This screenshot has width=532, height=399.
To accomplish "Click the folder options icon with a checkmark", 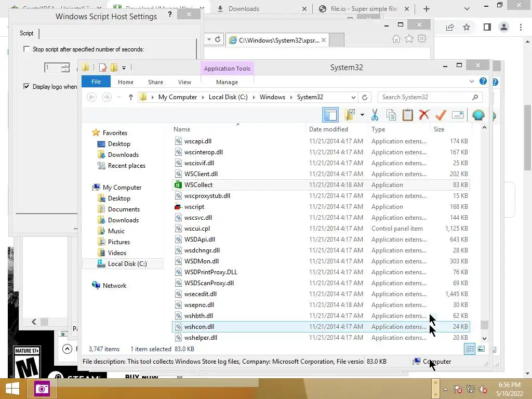I will coord(350,115).
